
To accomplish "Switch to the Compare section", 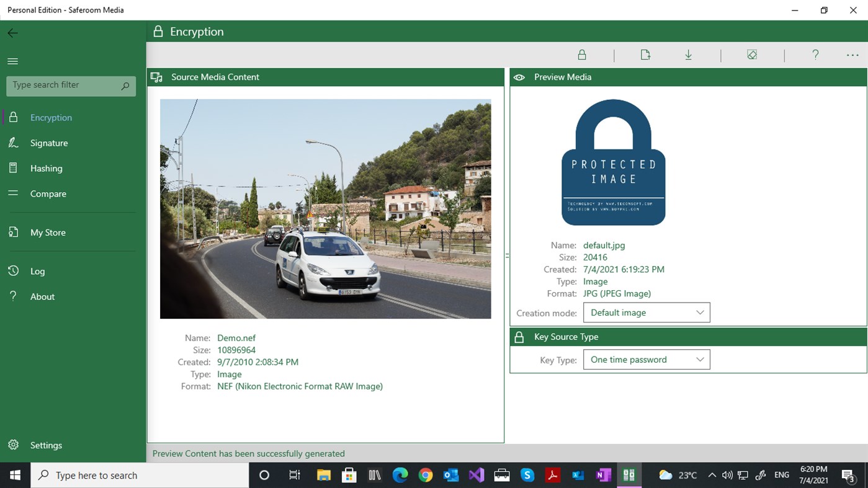I will (48, 193).
